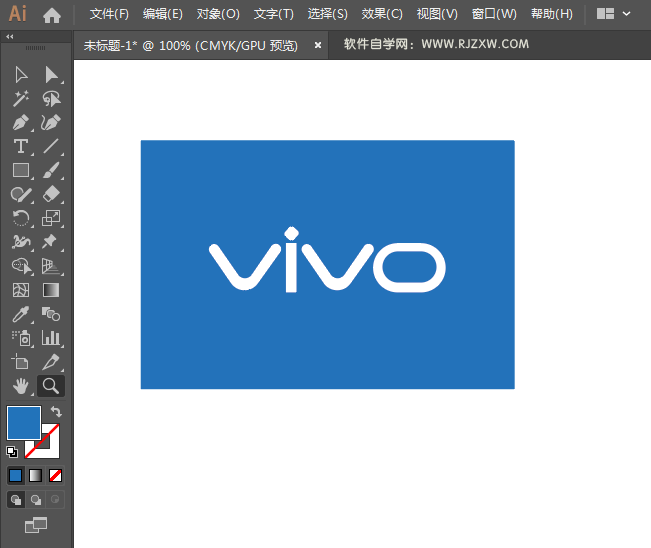
Task: Select the Puppet Warp pin tool
Action: pos(50,241)
